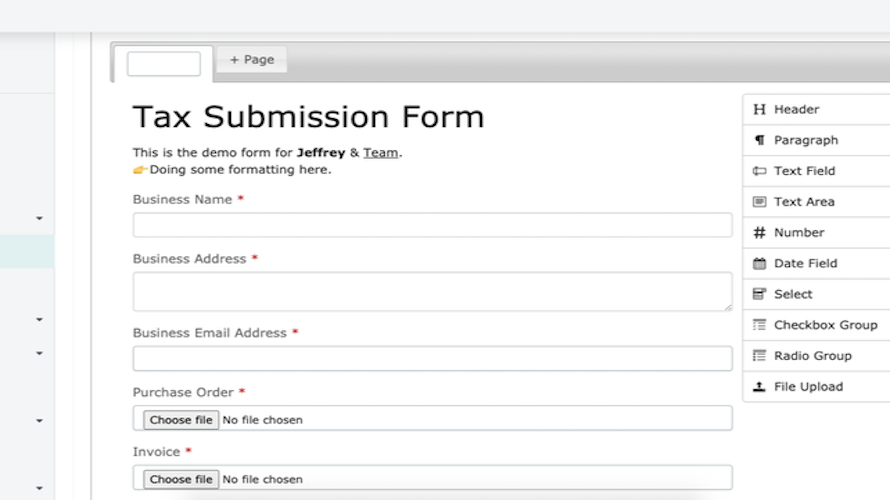Click the File Upload arrow icon
The width and height of the screenshot is (890, 500).
(759, 386)
